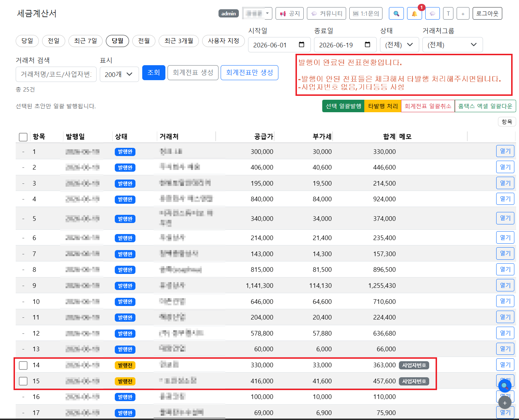Click the 시작일 date field 2026-06-01
This screenshot has width=519, height=420.
tap(279, 45)
